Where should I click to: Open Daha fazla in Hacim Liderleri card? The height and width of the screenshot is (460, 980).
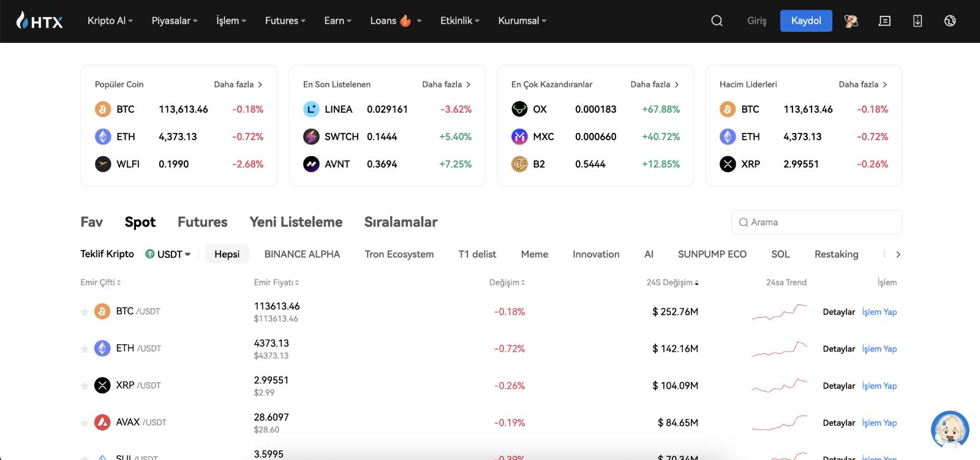tap(863, 85)
